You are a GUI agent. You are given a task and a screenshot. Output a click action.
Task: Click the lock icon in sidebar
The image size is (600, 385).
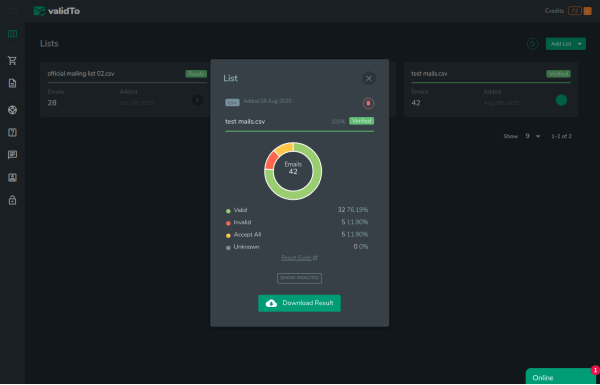(x=12, y=200)
